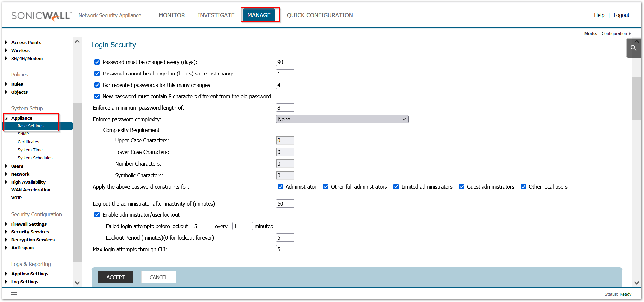Viewport: 644px width, 302px height.
Task: Expand Appflow Settings tree node
Action: [x=6, y=274]
